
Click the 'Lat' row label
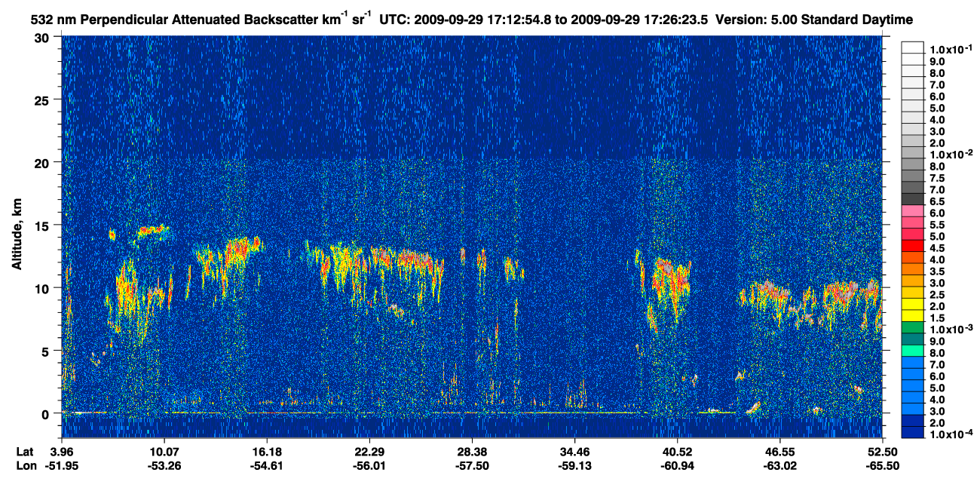pyautogui.click(x=26, y=451)
